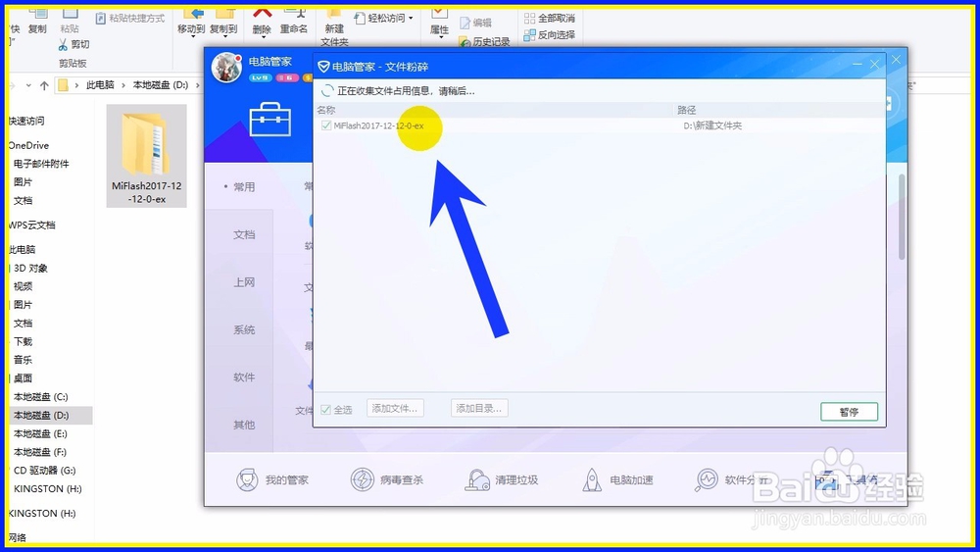This screenshot has height=552, width=980.
Task: Select the 上网 sidebar tab
Action: (244, 282)
